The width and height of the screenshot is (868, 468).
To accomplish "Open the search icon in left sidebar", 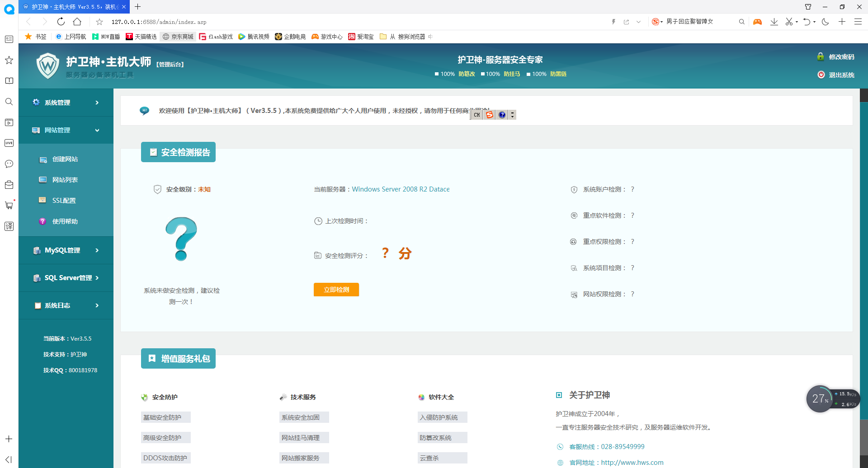I will (x=9, y=102).
